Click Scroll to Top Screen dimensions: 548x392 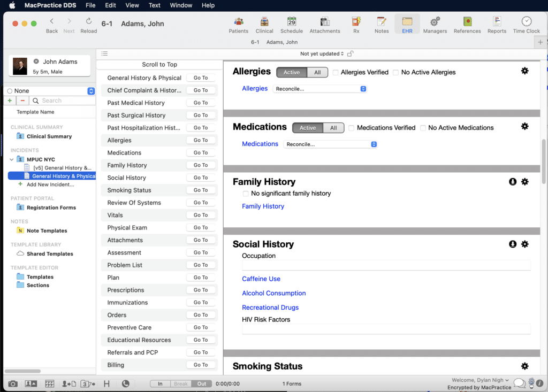pos(159,65)
